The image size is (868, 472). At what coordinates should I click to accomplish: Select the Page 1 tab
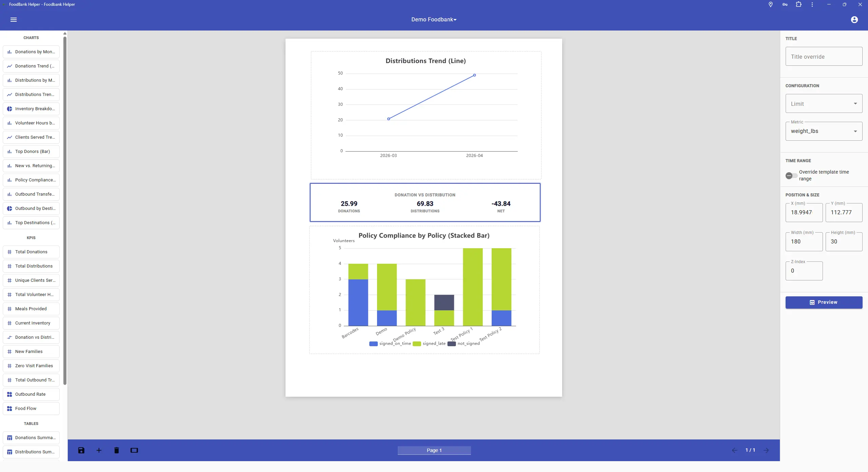tap(434, 450)
